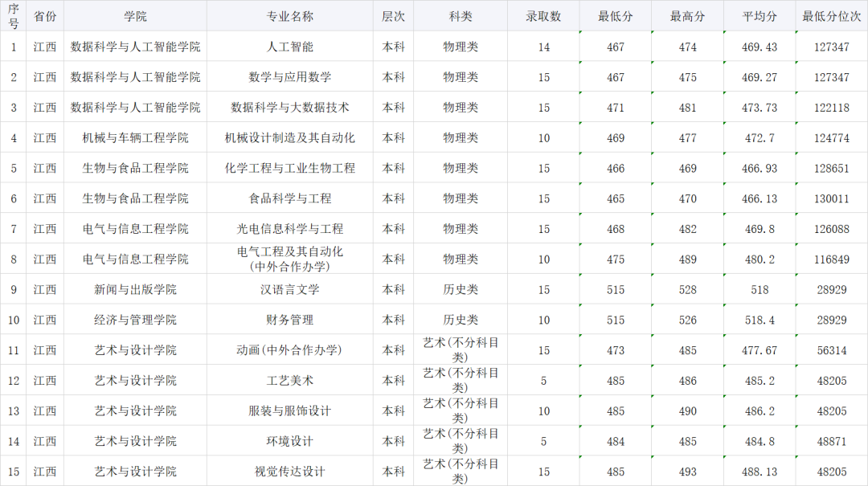Image resolution: width=868 pixels, height=486 pixels.
Task: Click highest score 528
Action: [687, 289]
